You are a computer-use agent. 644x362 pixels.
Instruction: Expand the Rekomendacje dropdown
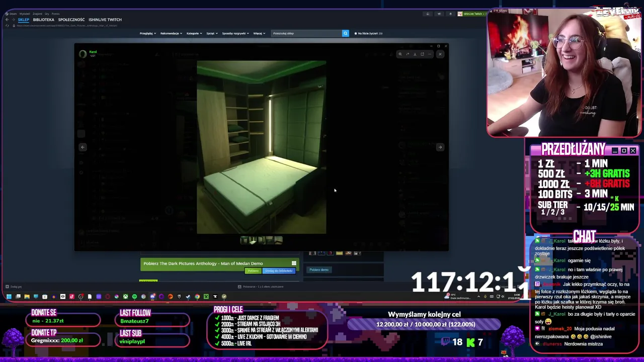171,33
